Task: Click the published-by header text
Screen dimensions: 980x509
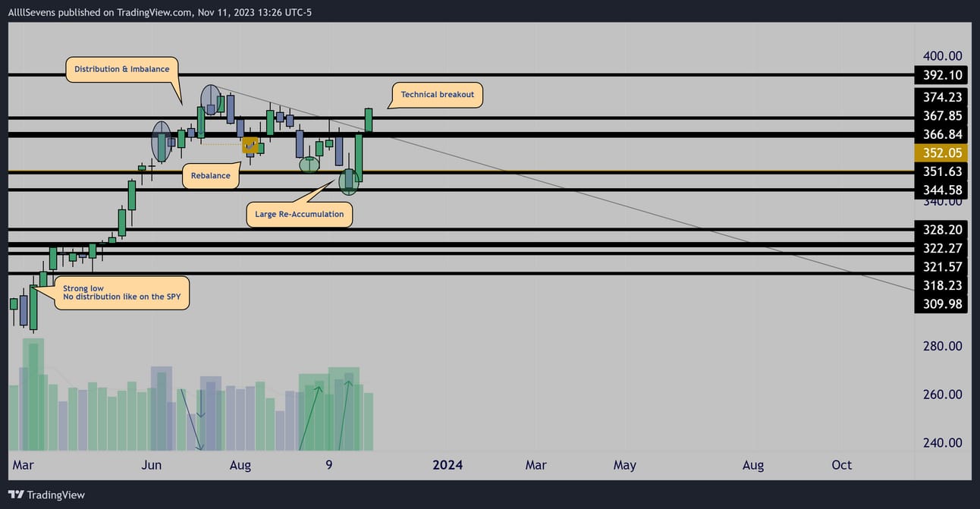Action: pos(160,12)
